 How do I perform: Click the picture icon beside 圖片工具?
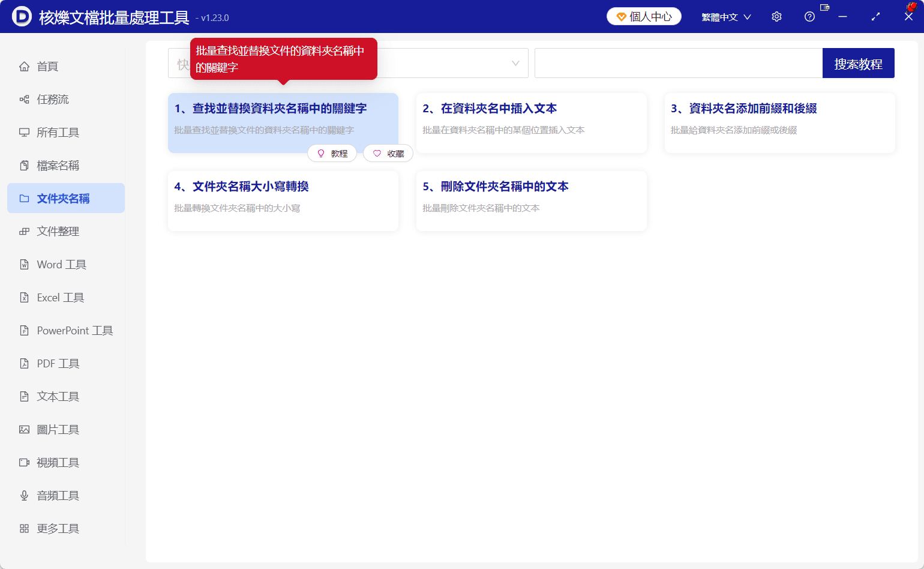click(24, 429)
